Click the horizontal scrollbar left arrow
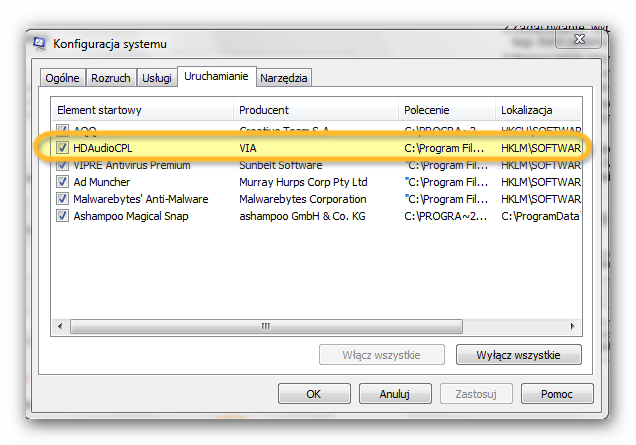636x445 pixels. pyautogui.click(x=60, y=327)
